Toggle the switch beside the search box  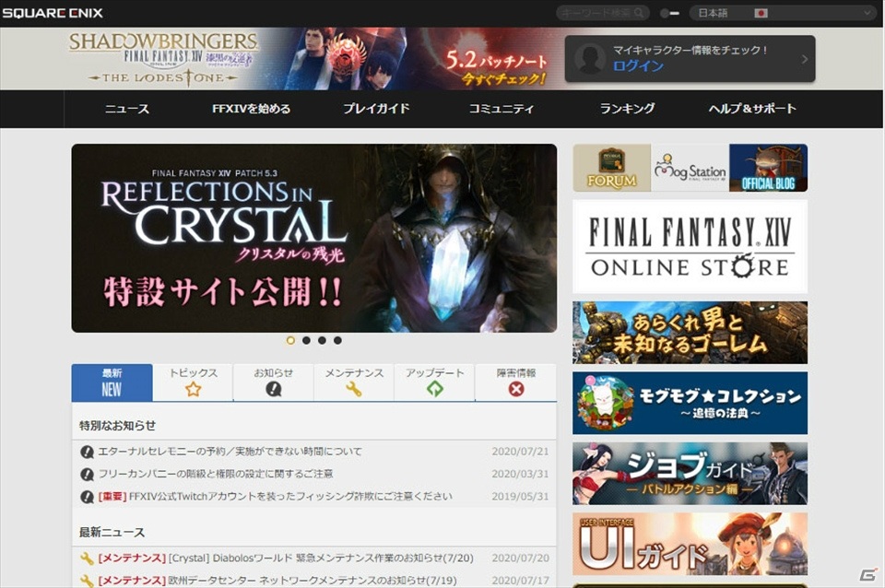coord(669,13)
